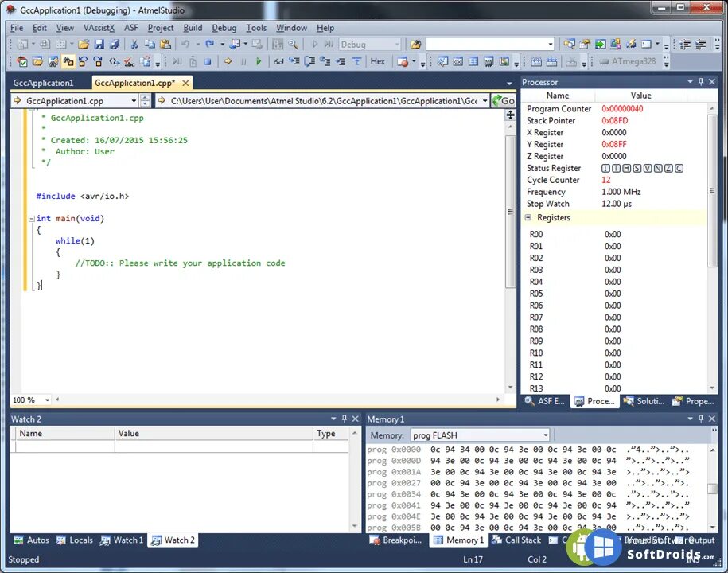Screen dimensions: 728x573
Task: Click the Command Window toolbar icon
Action: (646, 44)
